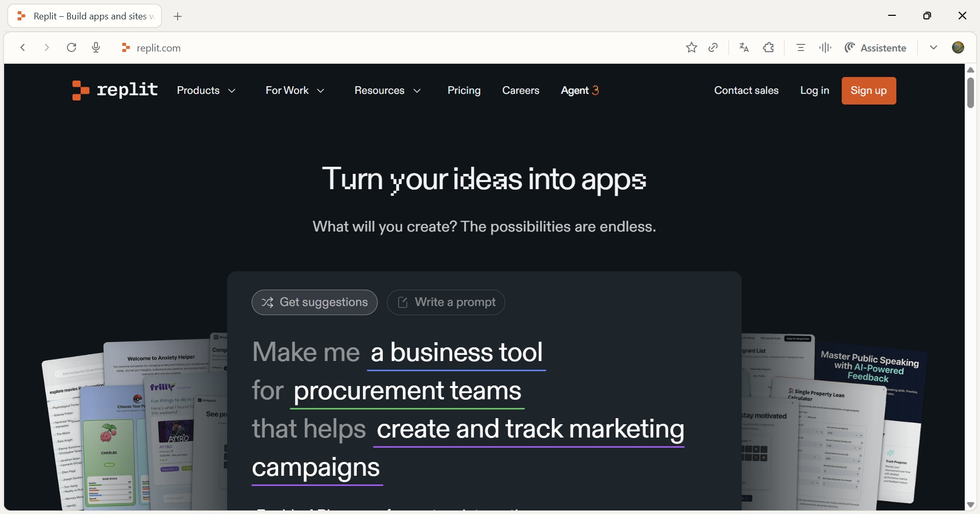Go to the Careers page
Image resolution: width=980 pixels, height=514 pixels.
coord(521,91)
